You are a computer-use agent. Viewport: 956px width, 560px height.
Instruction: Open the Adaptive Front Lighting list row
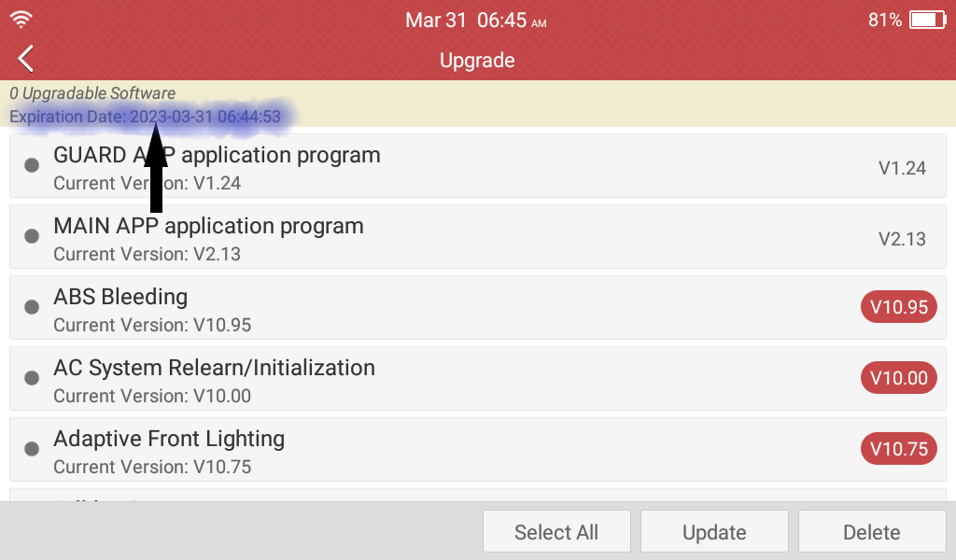(x=478, y=450)
